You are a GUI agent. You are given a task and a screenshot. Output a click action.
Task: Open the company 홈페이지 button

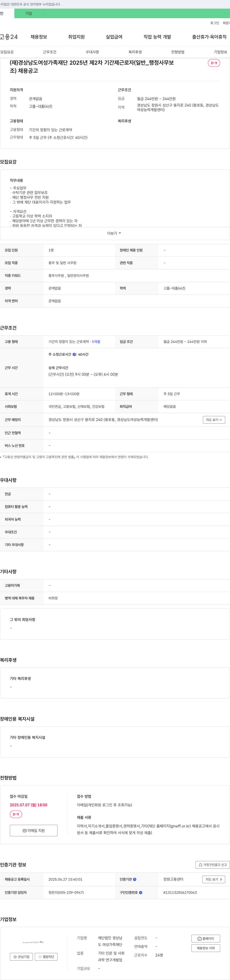point(206,938)
